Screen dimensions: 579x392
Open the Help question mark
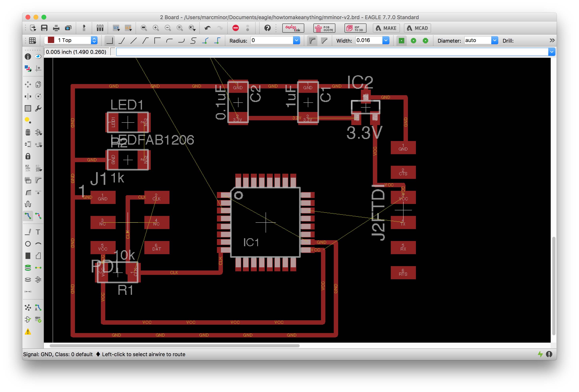[268, 28]
